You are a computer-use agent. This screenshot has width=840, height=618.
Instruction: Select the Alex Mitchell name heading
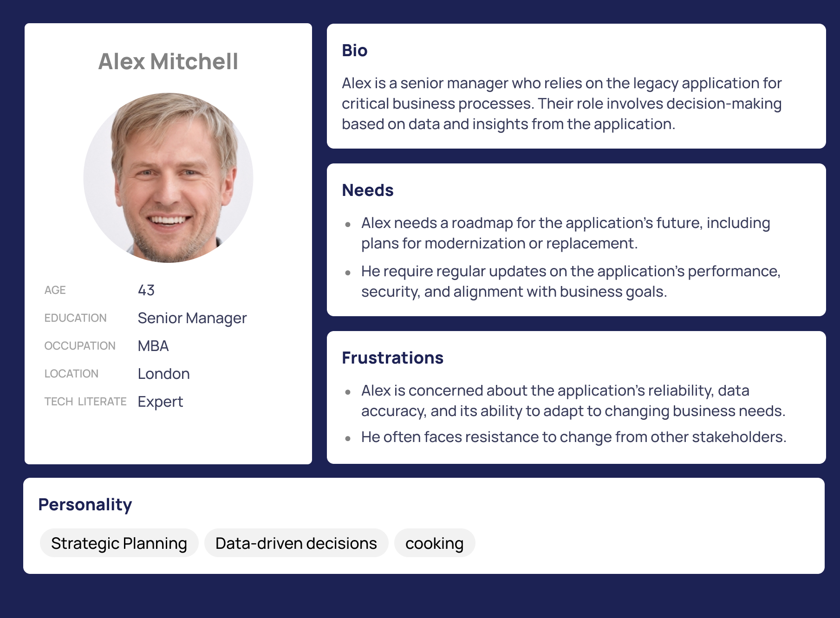click(x=168, y=62)
